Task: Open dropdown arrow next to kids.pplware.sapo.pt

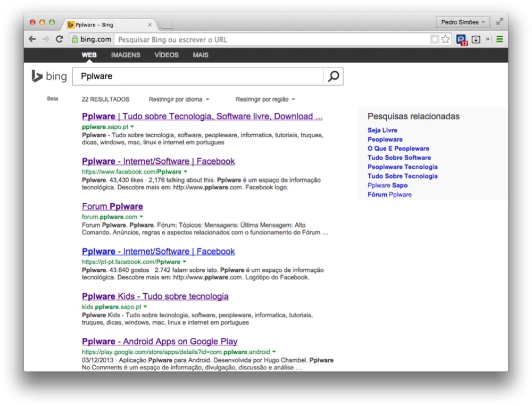Action: click(x=145, y=306)
